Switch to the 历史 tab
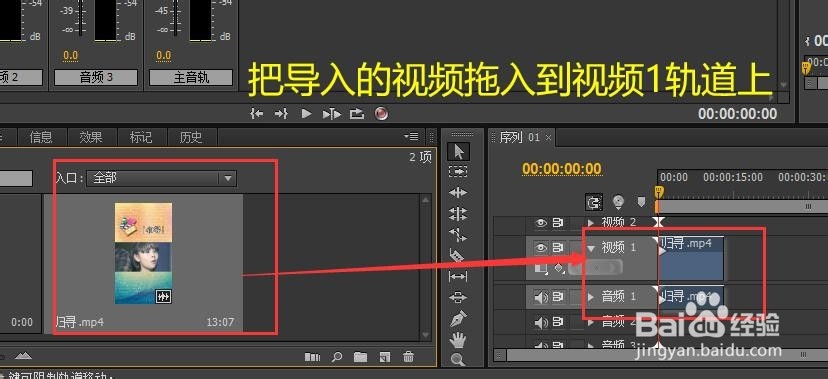 point(191,138)
